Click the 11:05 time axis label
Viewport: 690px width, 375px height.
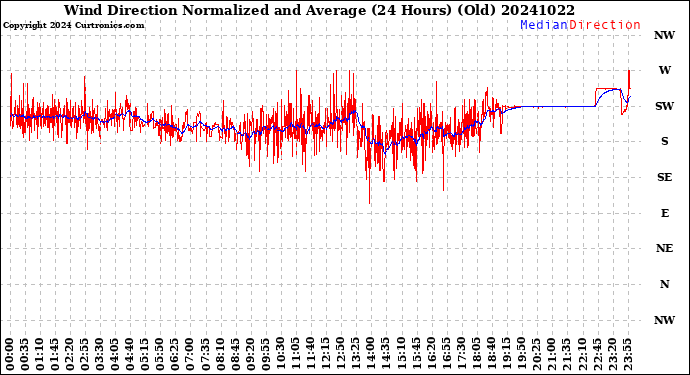[x=295, y=354]
